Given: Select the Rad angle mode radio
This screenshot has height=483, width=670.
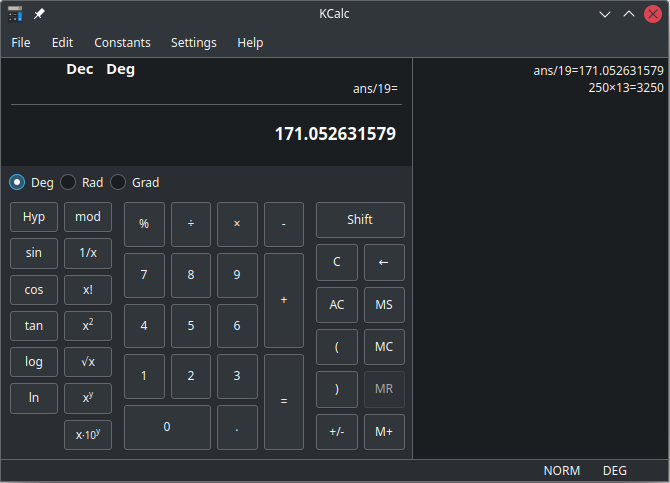Looking at the screenshot, I should (82, 183).
